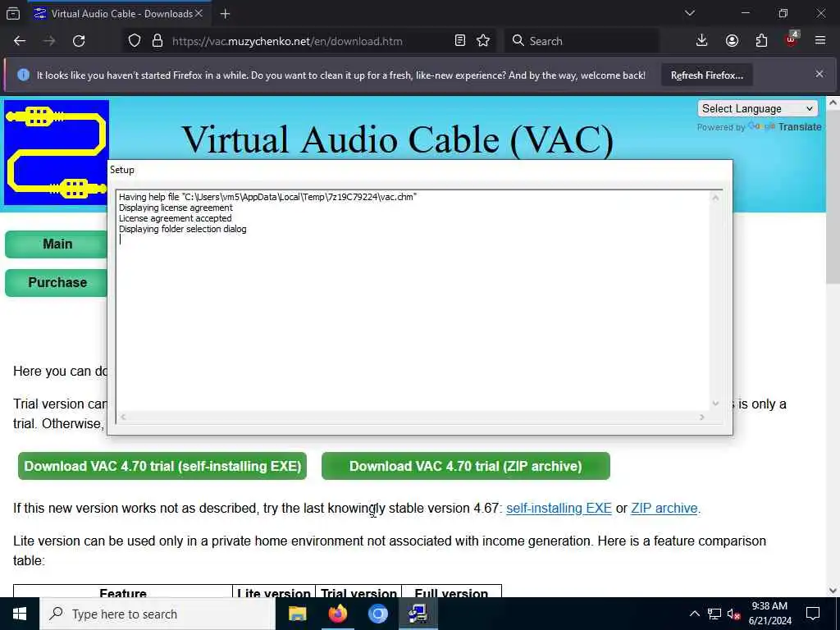Screen dimensions: 840x630
Task: Open the Firefox account icon
Action: pos(732,41)
